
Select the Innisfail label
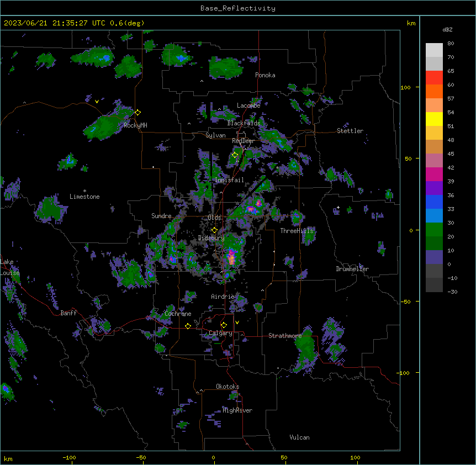[x=229, y=180]
